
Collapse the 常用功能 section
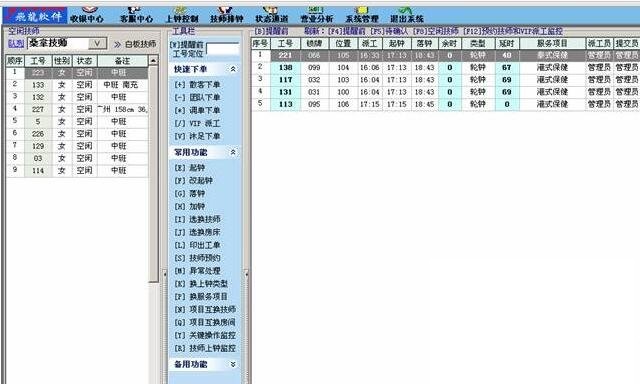click(233, 152)
